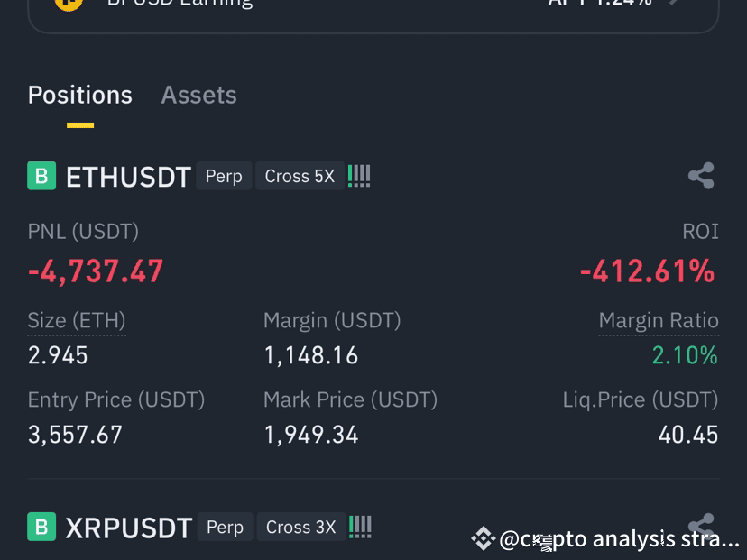The image size is (747, 560).
Task: Open the Size unit selector showing ETH
Action: click(77, 320)
